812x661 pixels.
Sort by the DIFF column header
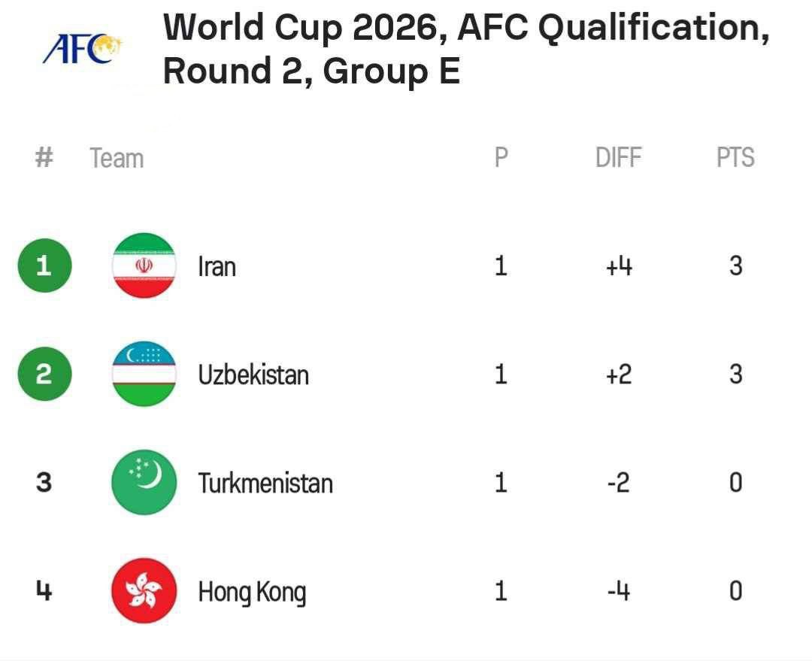tap(618, 158)
